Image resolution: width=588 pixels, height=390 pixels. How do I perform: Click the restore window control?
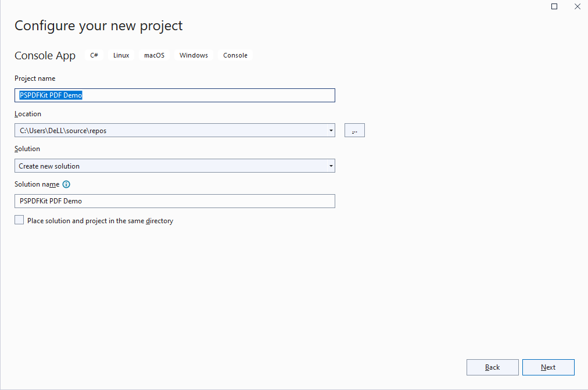[x=554, y=6]
